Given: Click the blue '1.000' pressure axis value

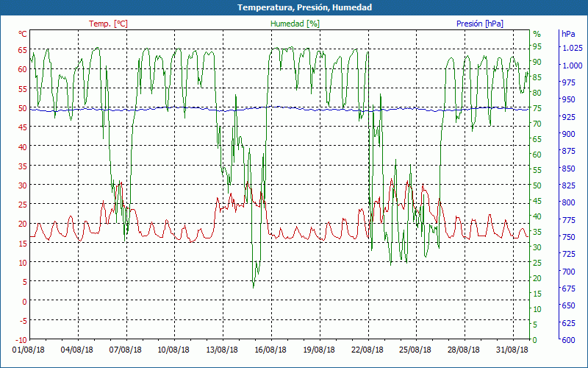Looking at the screenshot, I should click(573, 66).
